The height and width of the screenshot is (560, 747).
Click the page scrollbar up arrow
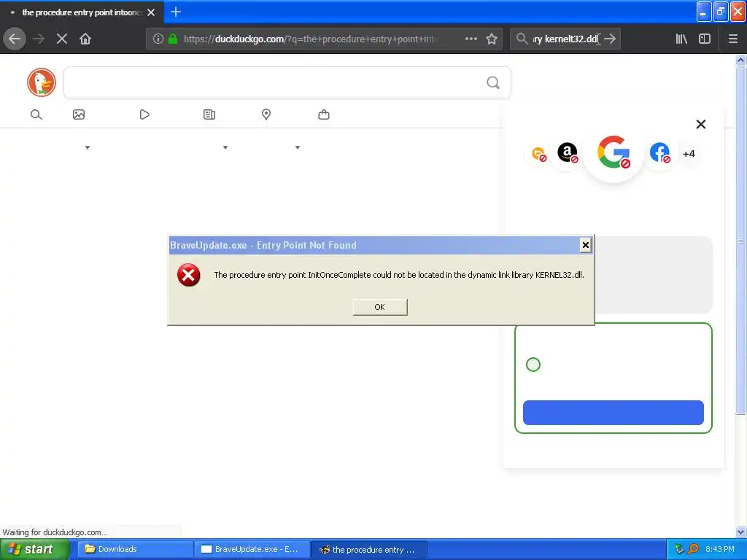[740, 60]
